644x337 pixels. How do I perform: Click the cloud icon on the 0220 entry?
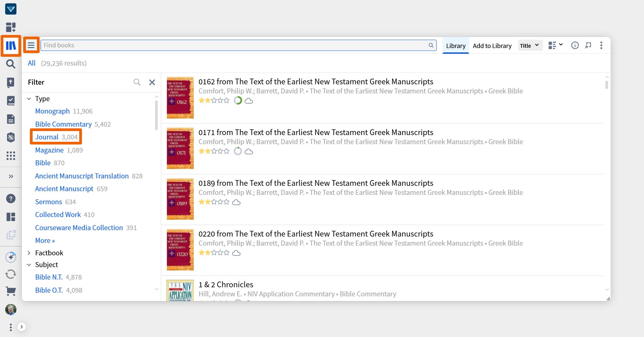tap(236, 253)
